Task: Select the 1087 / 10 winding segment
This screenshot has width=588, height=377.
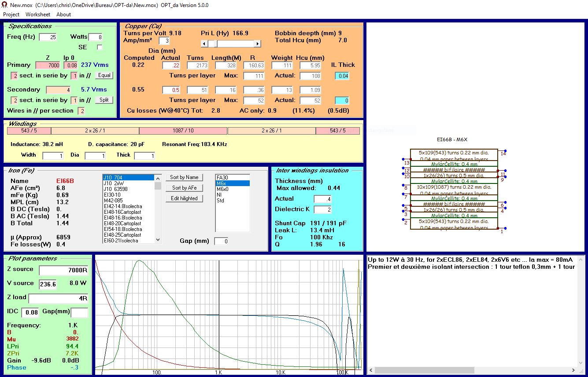Action: (183, 131)
